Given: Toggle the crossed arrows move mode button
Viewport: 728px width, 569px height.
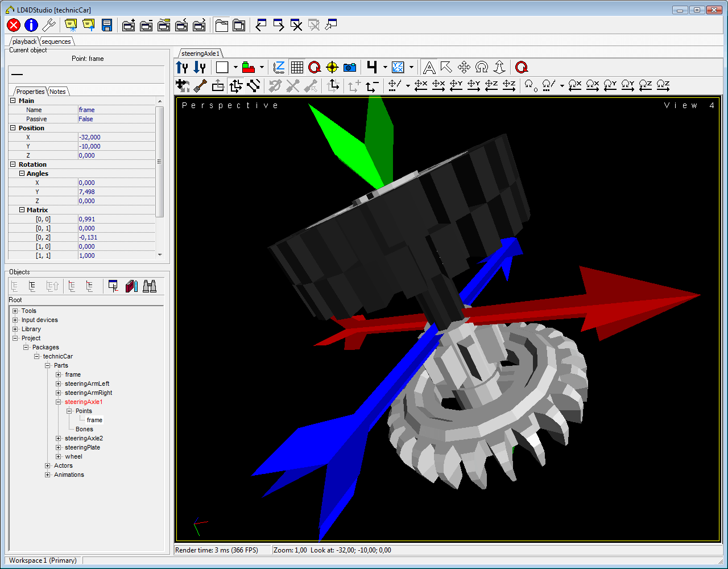Looking at the screenshot, I should 235,85.
